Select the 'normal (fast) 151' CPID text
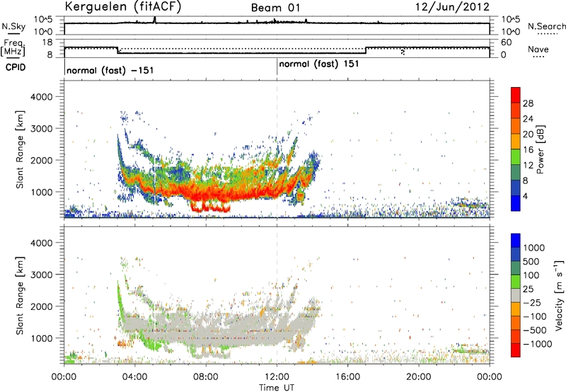566x392 pixels. tap(319, 64)
